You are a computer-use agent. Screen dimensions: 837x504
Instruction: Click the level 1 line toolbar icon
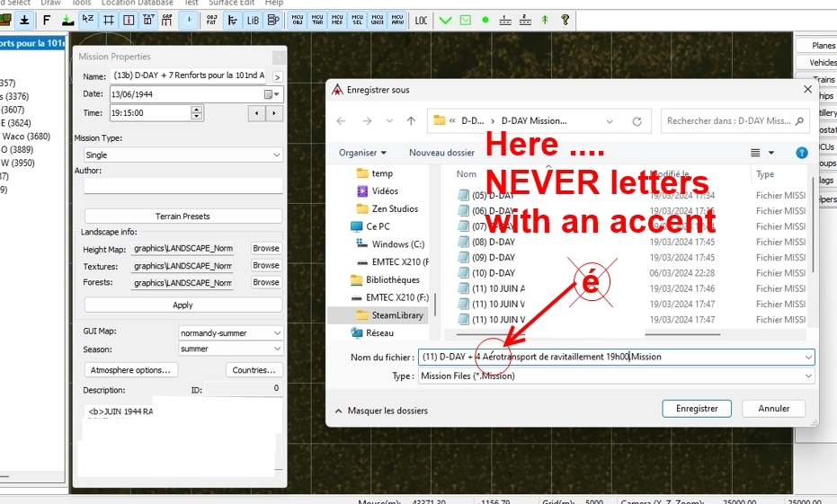click(x=505, y=21)
